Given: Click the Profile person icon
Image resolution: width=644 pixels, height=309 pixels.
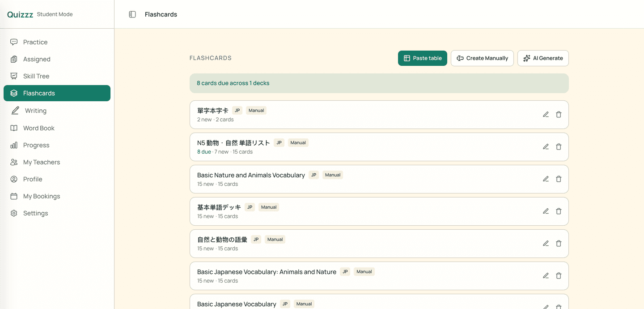Looking at the screenshot, I should (14, 179).
